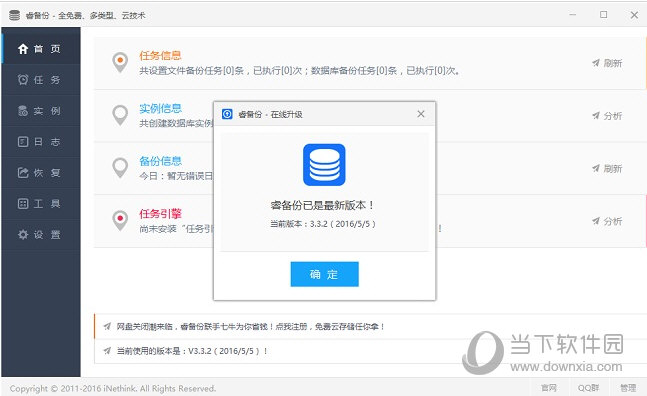Viewport: 647px width, 396px height.
Task: Click the paper plane icon beside 任务引擎 分析
Action: (x=596, y=221)
